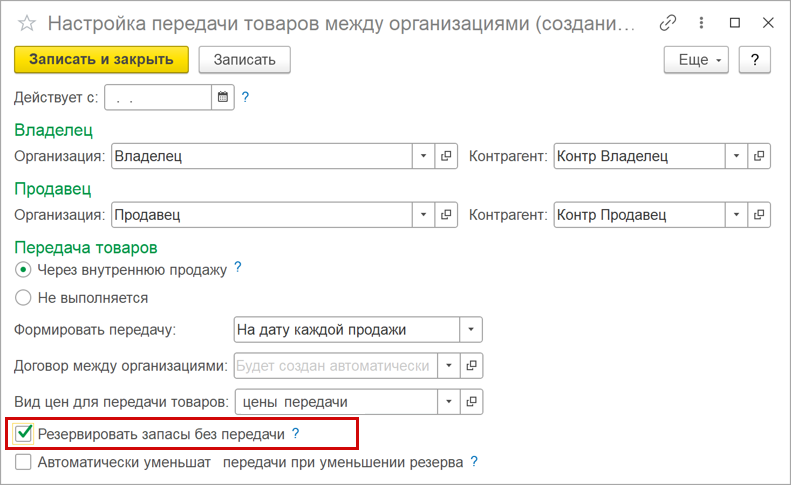This screenshot has height=485, width=791.
Task: Uncheck Резервировать запасы без передачи checkbox
Action: click(25, 434)
